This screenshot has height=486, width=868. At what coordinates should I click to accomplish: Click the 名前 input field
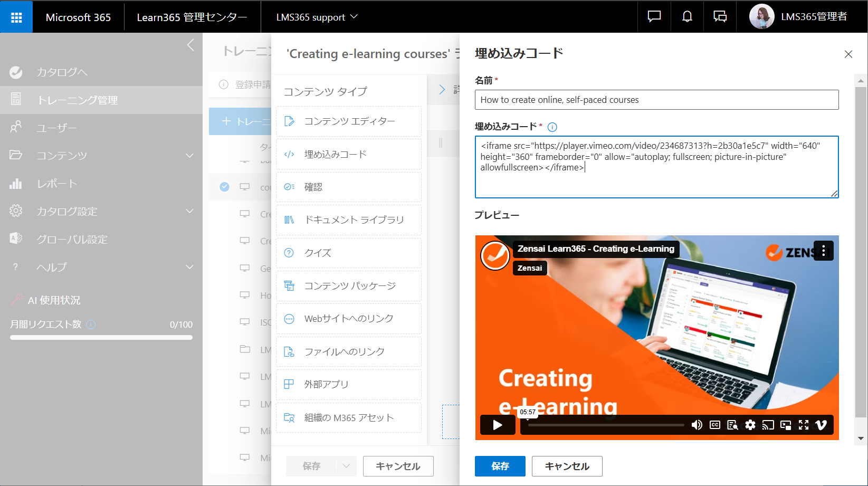pos(656,100)
